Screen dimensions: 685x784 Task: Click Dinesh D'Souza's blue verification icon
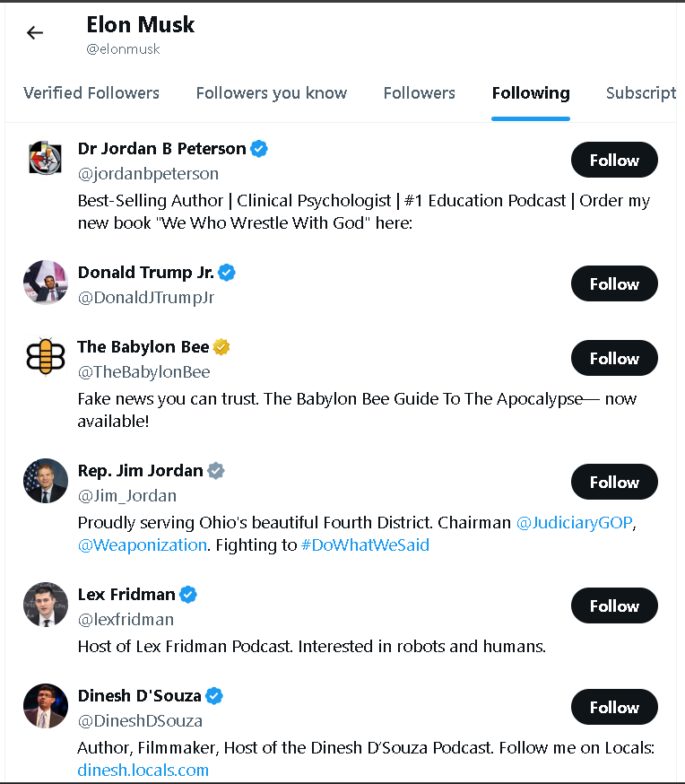[x=212, y=695]
